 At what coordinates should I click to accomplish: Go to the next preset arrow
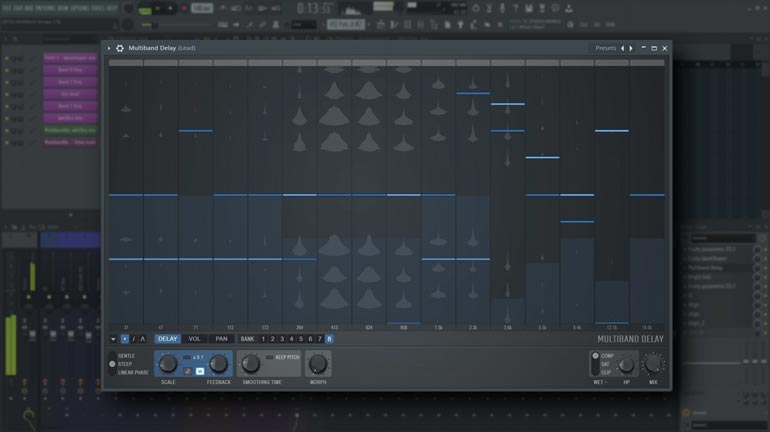pos(631,48)
